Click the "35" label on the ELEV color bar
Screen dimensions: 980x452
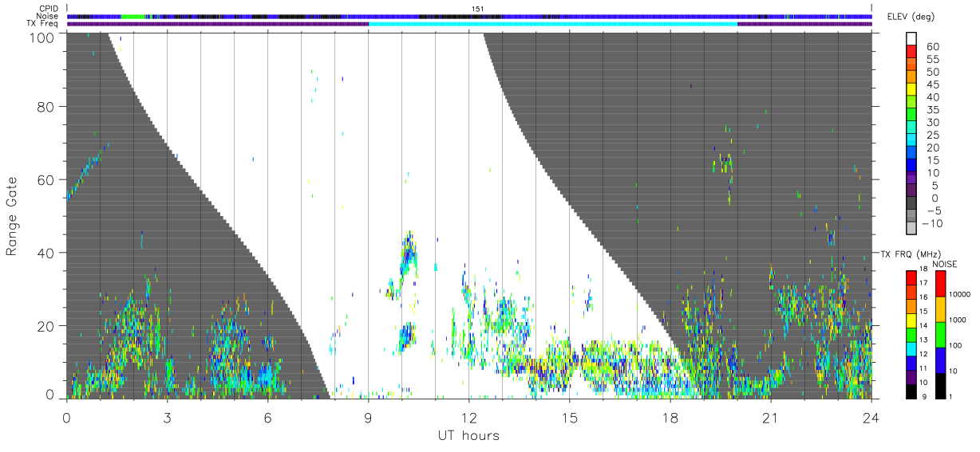click(932, 109)
